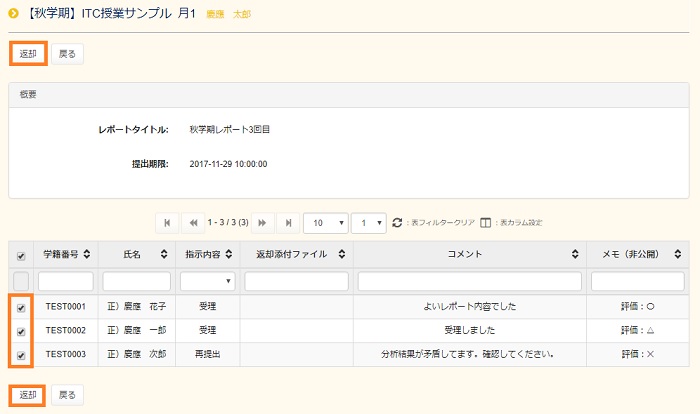700x414 pixels.
Task: Go to the previous page of results
Action: (193, 222)
